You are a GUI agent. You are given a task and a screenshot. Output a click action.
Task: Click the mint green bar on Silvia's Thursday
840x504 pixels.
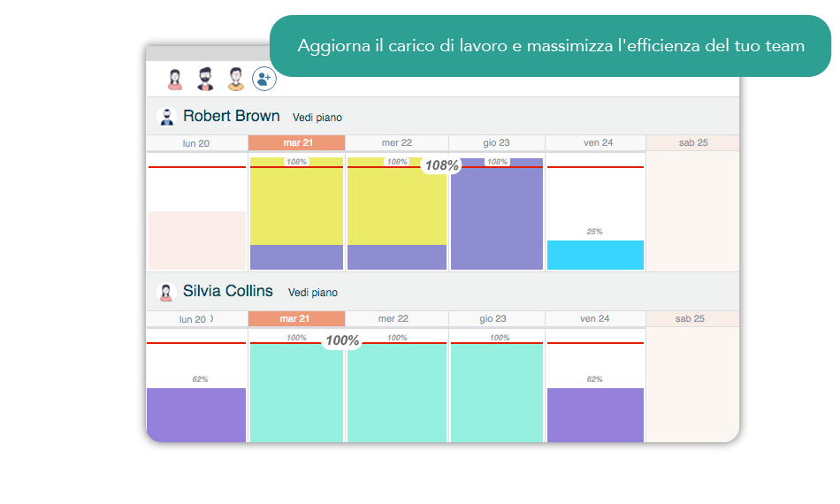496,392
